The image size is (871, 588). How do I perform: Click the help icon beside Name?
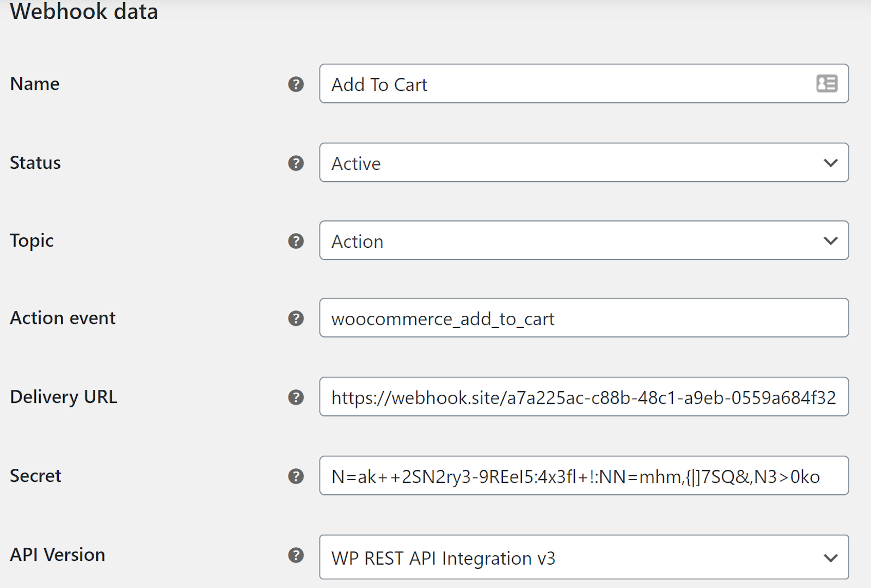pyautogui.click(x=296, y=84)
